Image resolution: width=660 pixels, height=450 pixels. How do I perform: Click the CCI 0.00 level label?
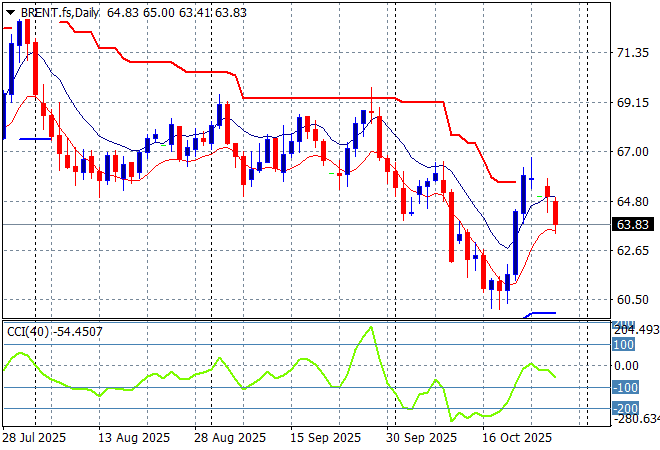click(626, 365)
